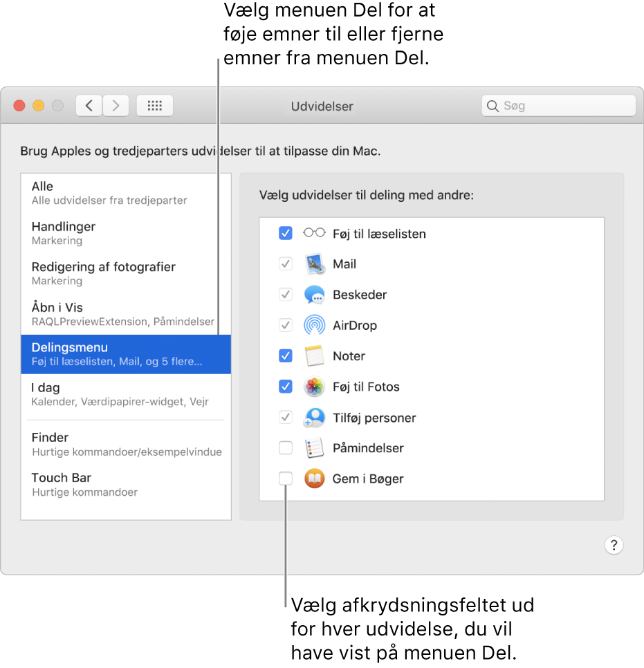Select I dag category in sidebar
Image resolution: width=644 pixels, height=668 pixels.
(126, 394)
